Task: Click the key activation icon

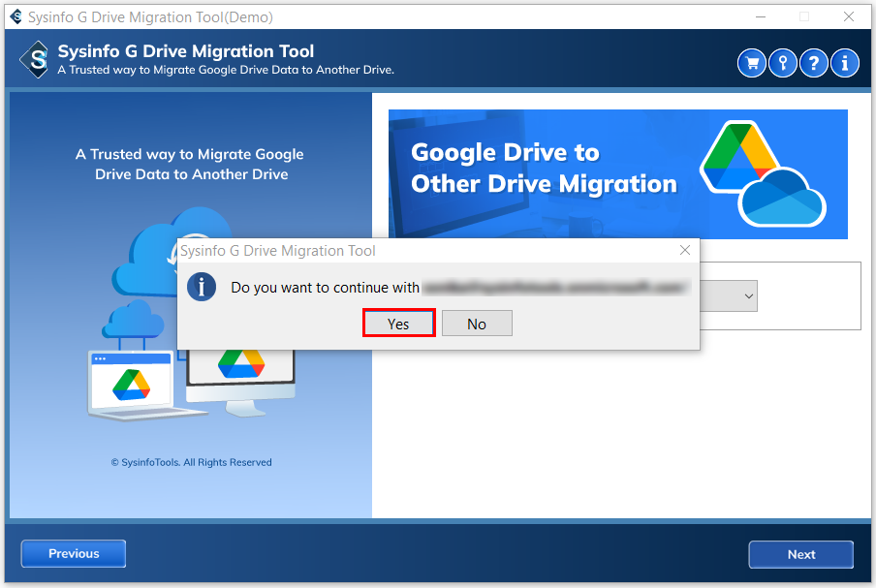Action: pyautogui.click(x=782, y=63)
